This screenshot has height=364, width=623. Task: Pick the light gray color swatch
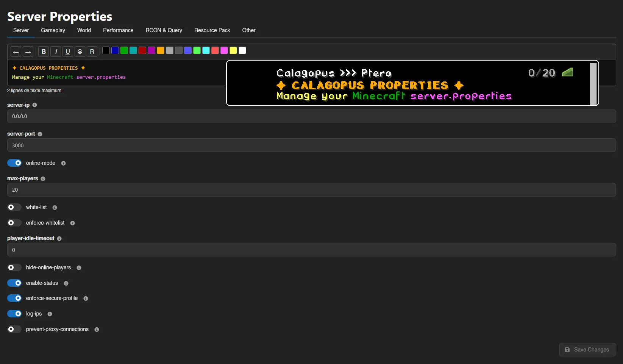(x=170, y=50)
